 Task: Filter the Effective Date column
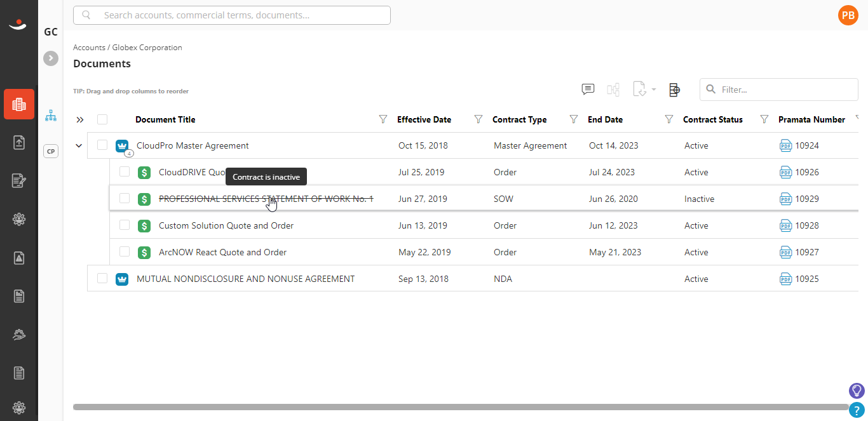pyautogui.click(x=478, y=119)
